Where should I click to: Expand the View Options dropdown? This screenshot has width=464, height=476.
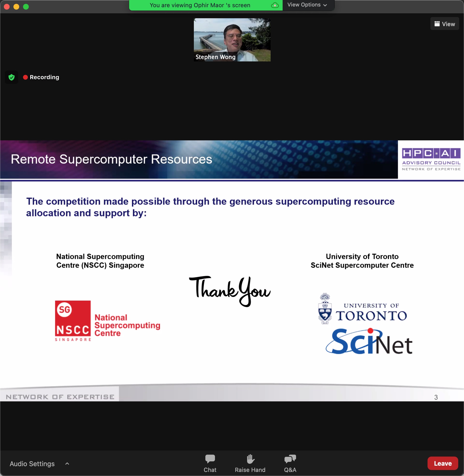pyautogui.click(x=307, y=5)
